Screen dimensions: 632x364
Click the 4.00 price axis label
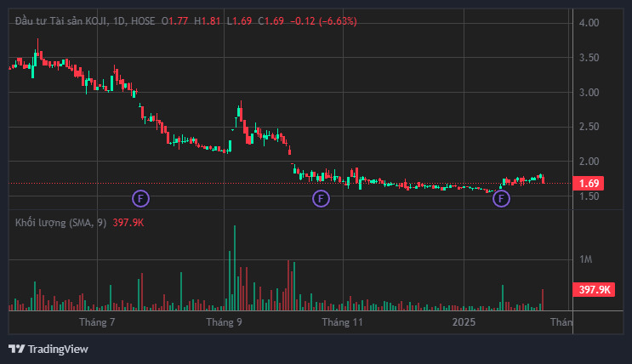pyautogui.click(x=589, y=23)
